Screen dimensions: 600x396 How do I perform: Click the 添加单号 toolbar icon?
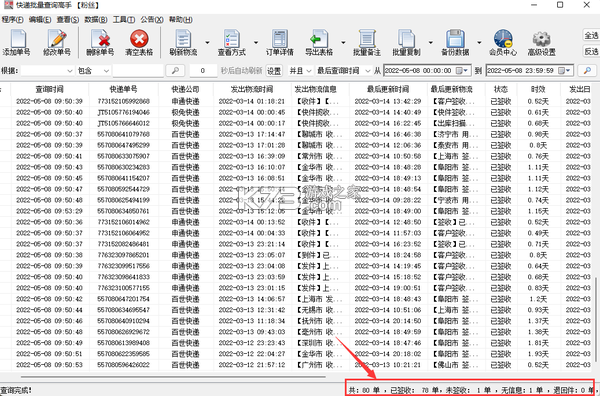[x=17, y=42]
